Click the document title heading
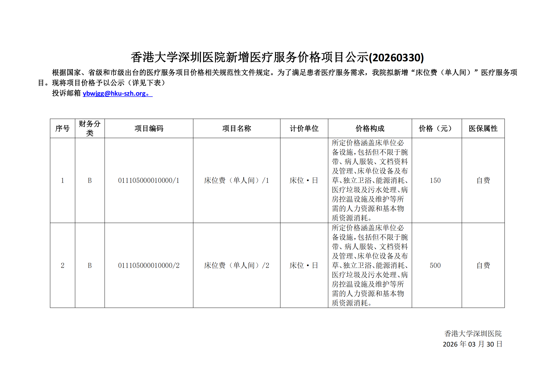The width and height of the screenshot is (555, 392). pos(277,57)
